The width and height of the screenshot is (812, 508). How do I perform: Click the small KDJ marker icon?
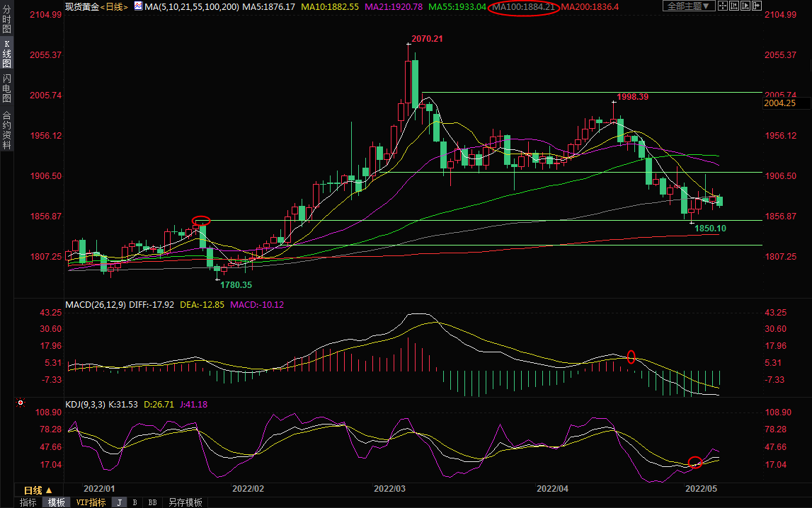(21, 403)
